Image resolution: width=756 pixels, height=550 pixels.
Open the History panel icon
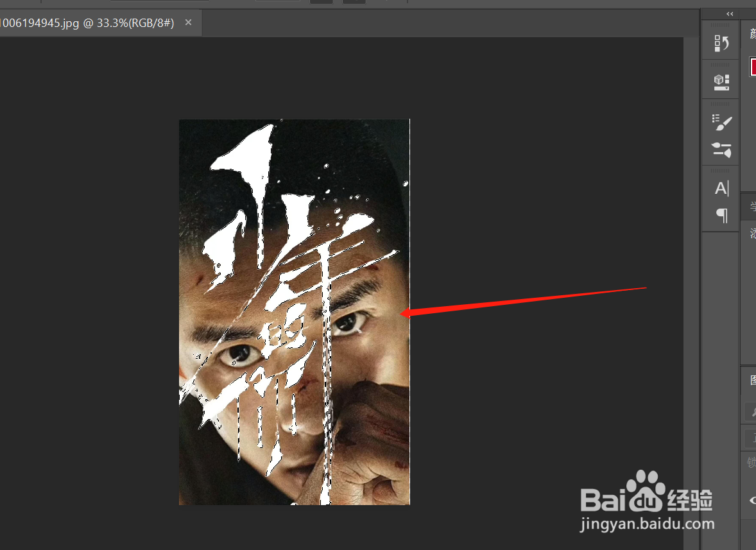pyautogui.click(x=721, y=43)
